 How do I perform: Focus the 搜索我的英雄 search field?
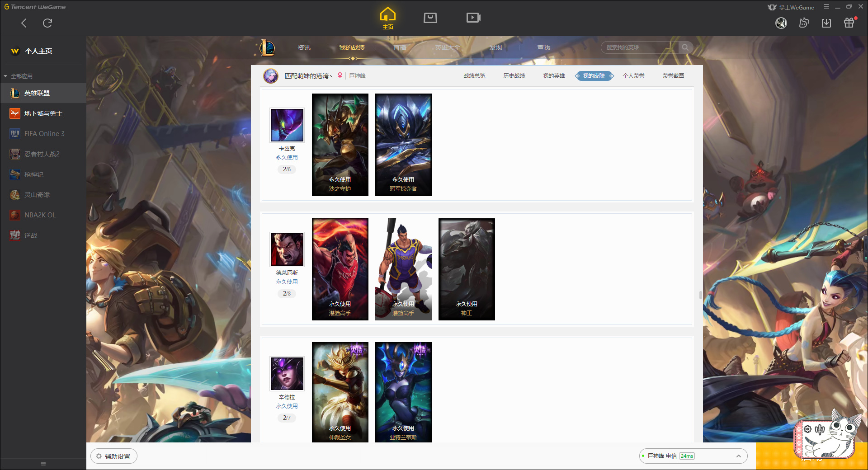coord(640,47)
